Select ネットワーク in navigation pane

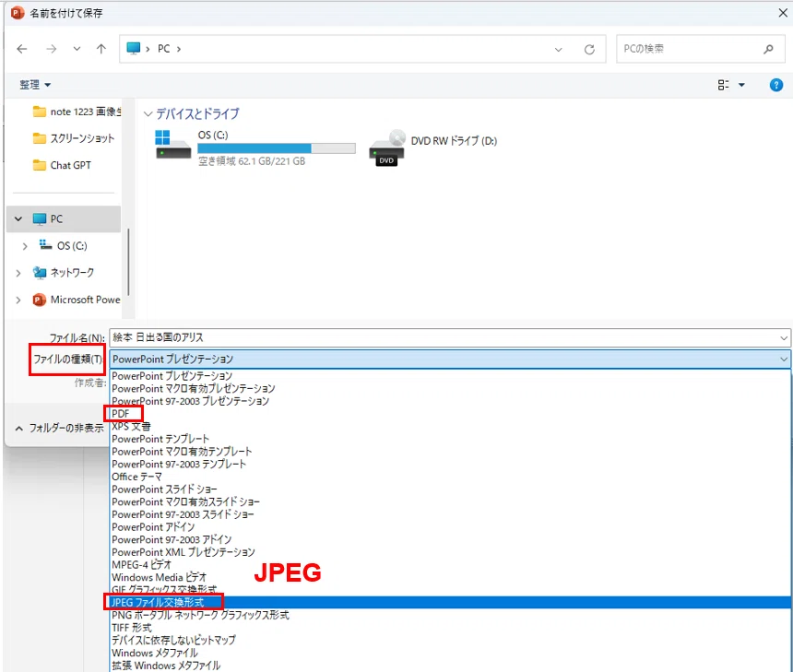[64, 273]
